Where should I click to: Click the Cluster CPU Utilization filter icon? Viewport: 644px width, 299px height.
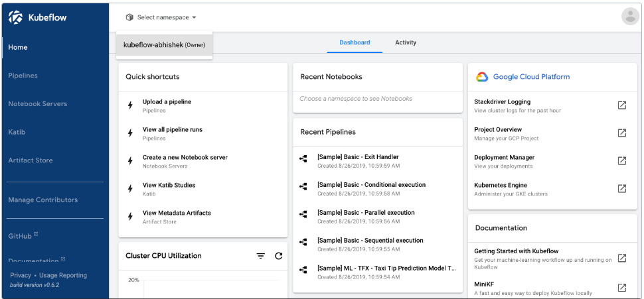coord(261,256)
